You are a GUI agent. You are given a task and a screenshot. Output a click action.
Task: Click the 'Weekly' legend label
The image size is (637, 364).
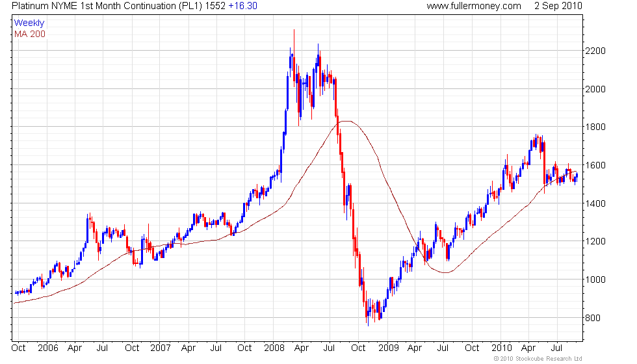pos(29,23)
